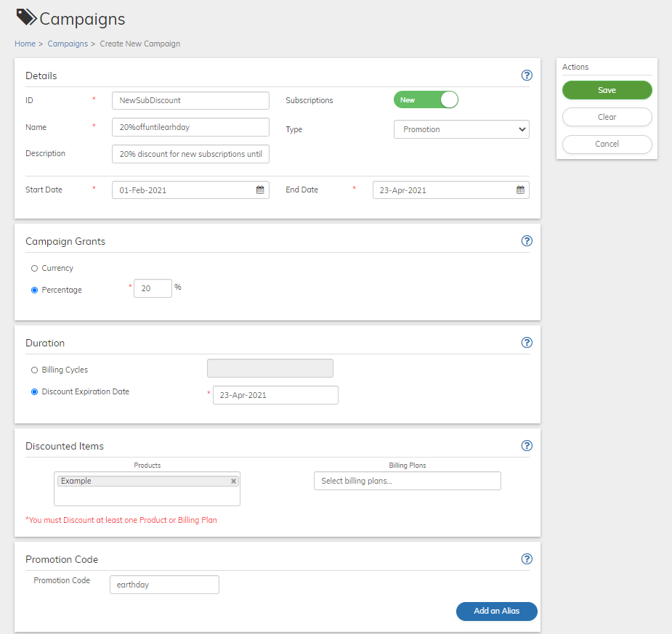Edit the Name field
The height and width of the screenshot is (634, 672).
click(191, 127)
